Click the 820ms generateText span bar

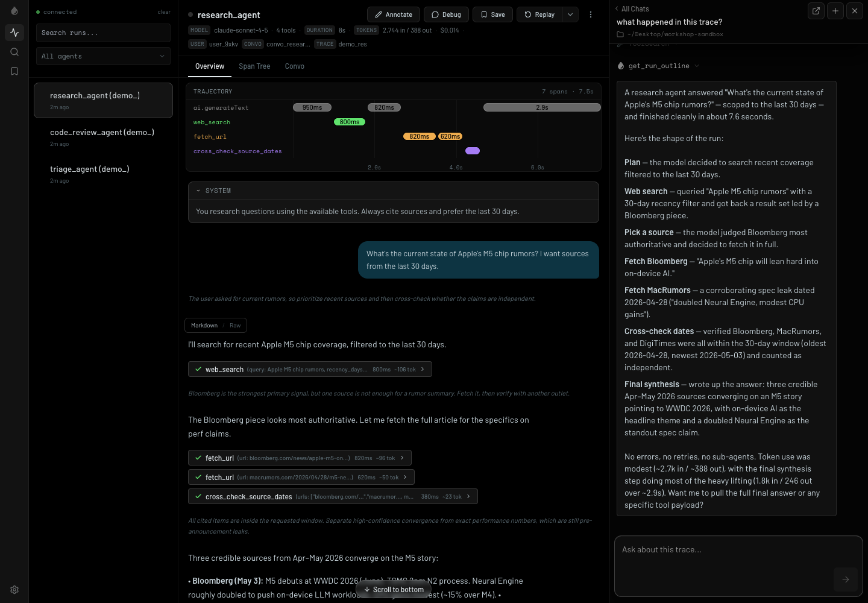384,107
